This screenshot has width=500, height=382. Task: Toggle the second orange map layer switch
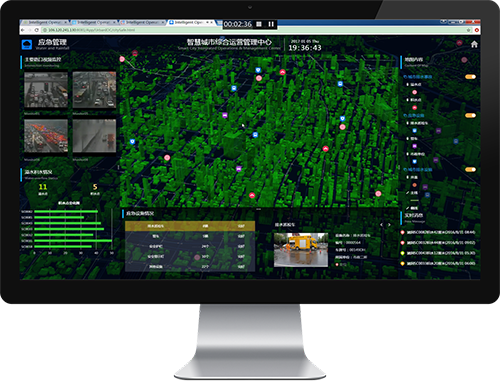point(470,115)
